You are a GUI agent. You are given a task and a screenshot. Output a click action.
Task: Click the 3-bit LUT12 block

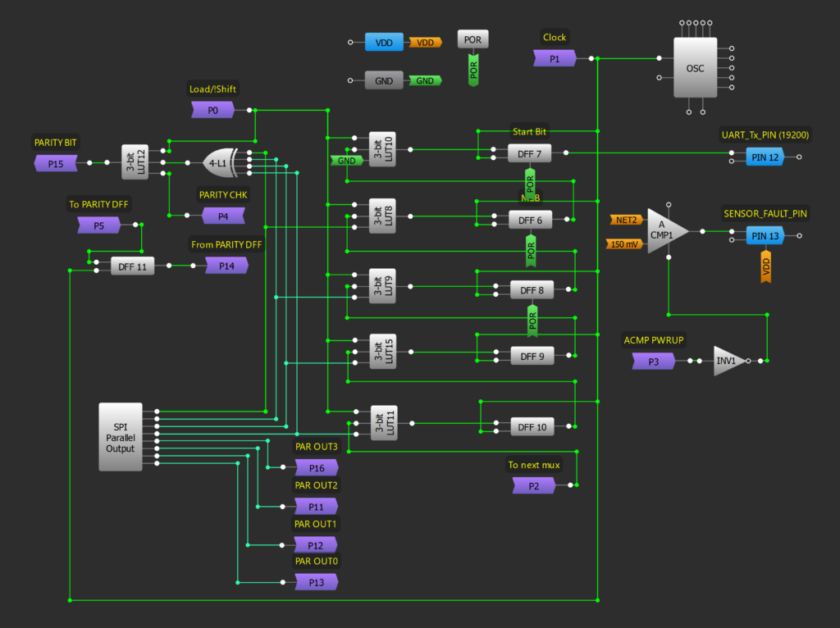coord(134,162)
